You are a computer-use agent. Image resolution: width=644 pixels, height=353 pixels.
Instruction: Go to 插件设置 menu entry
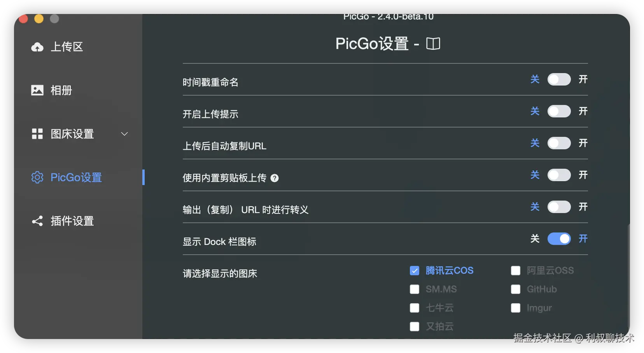(x=72, y=221)
